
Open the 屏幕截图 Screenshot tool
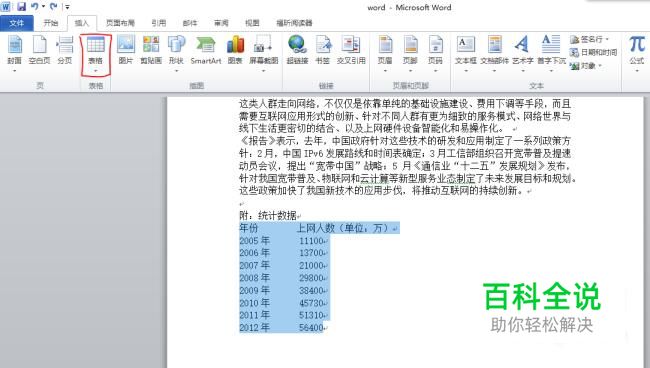[264, 53]
